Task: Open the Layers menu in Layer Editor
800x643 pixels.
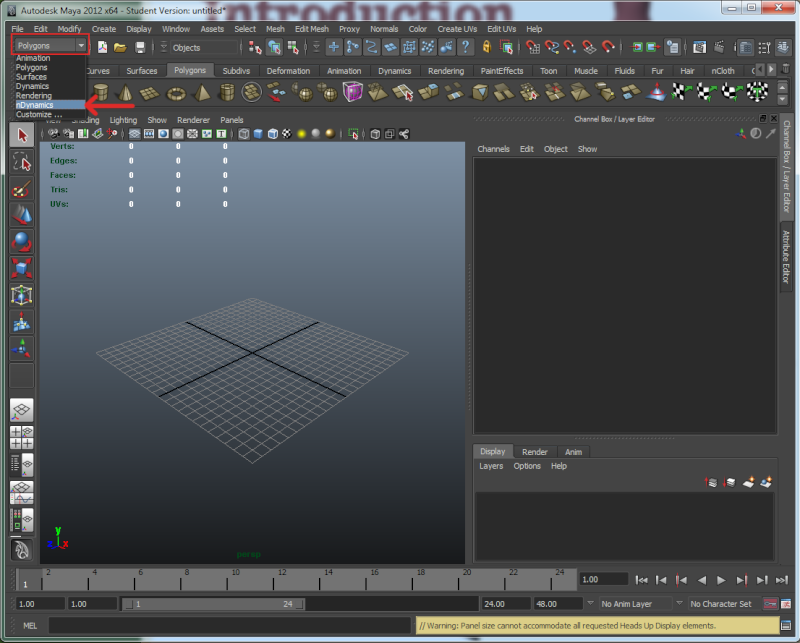Action: [x=491, y=466]
